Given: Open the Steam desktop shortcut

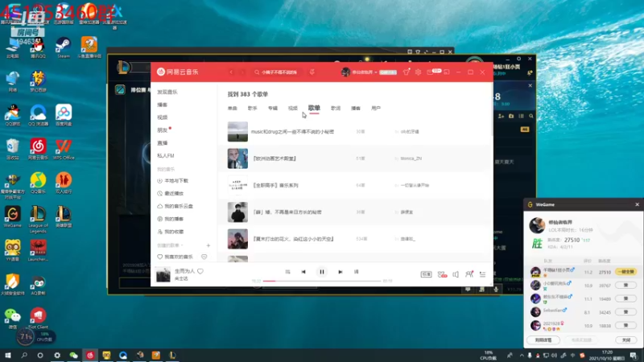Looking at the screenshot, I should tap(64, 47).
